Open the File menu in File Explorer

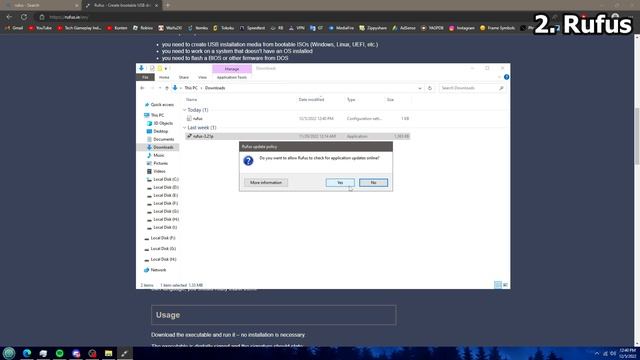point(145,77)
